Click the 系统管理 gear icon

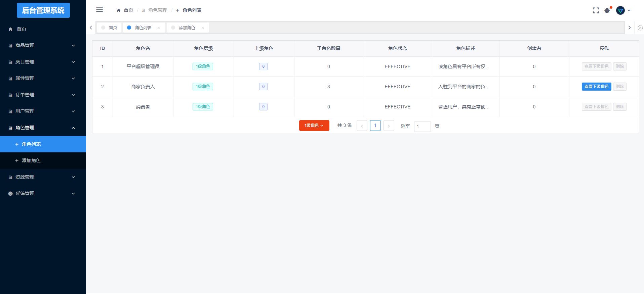(10, 194)
